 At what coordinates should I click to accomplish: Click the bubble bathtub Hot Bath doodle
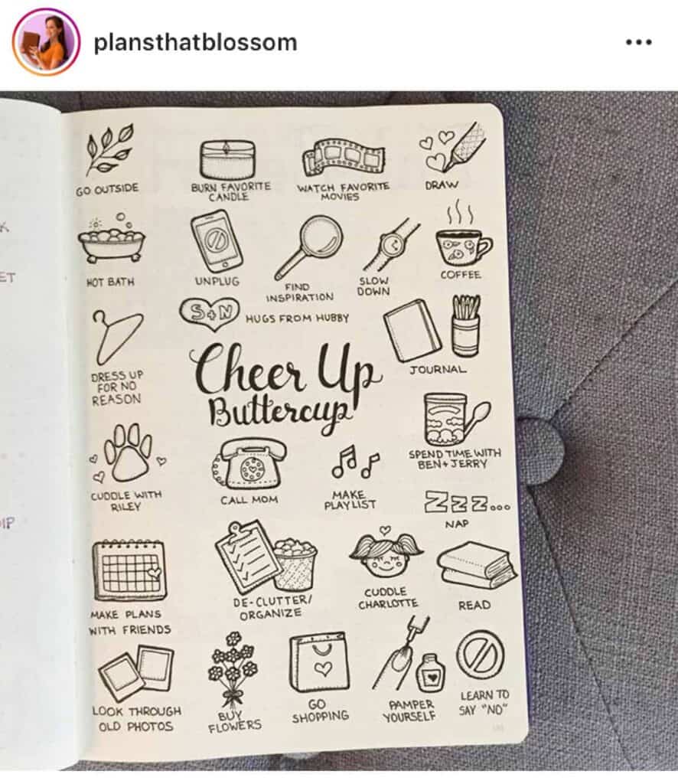click(x=111, y=238)
